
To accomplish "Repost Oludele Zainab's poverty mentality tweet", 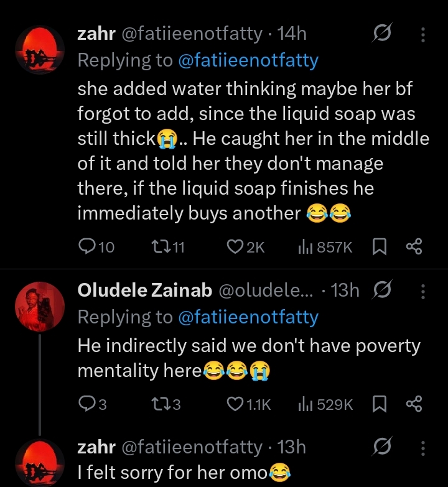I will tap(159, 404).
